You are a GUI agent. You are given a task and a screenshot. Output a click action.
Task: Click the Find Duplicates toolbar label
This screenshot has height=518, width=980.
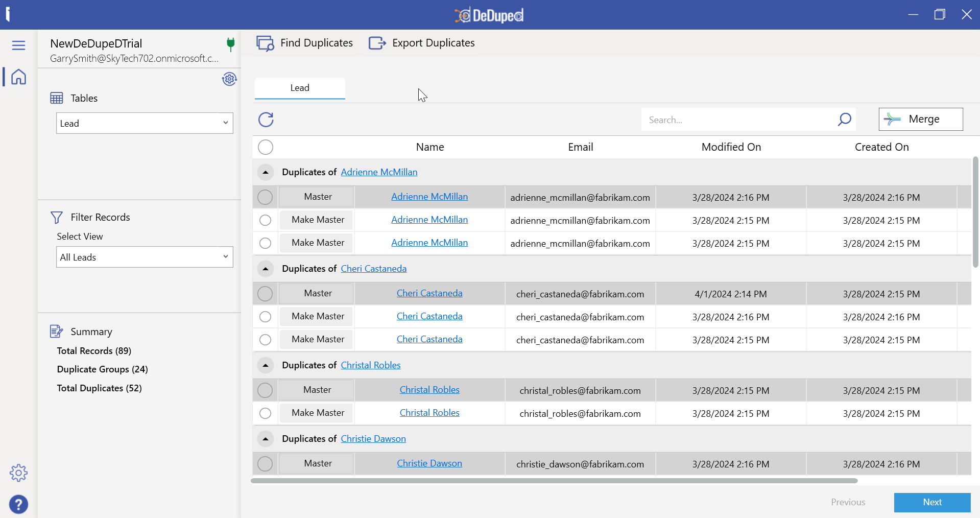click(x=317, y=43)
